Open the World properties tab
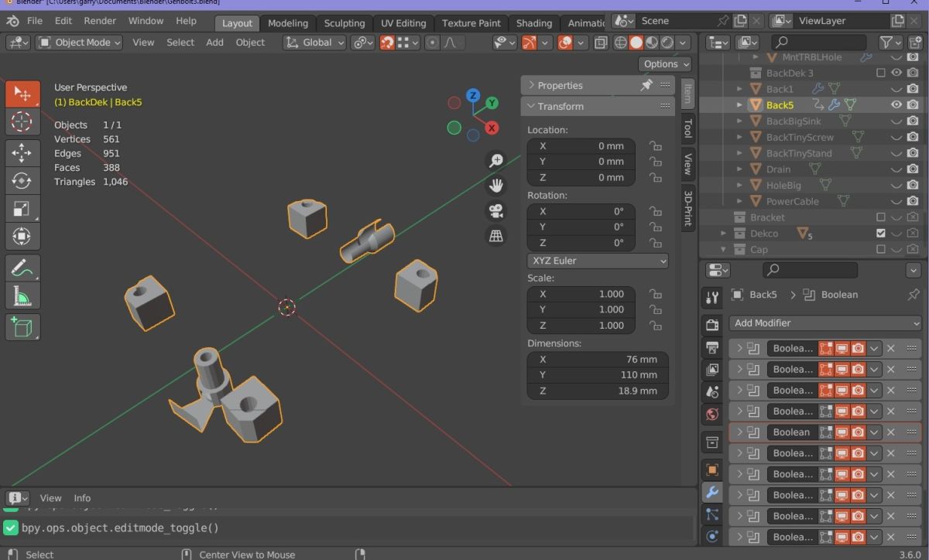 click(713, 415)
